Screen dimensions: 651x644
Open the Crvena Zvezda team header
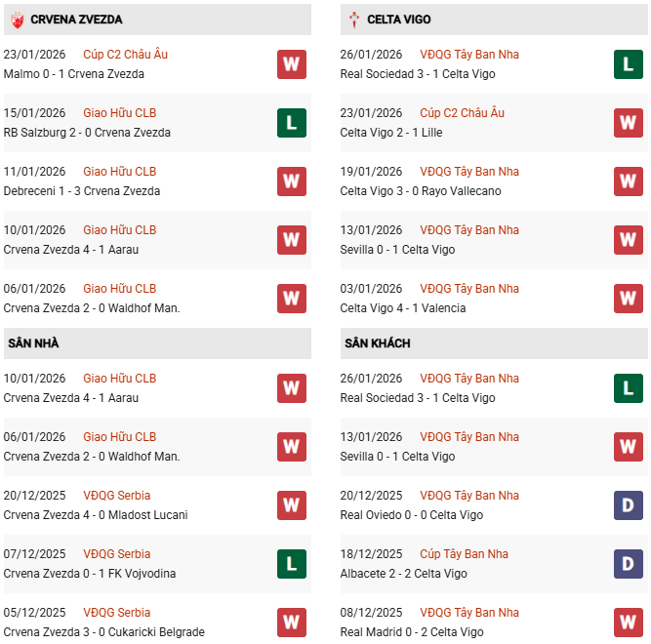(76, 20)
